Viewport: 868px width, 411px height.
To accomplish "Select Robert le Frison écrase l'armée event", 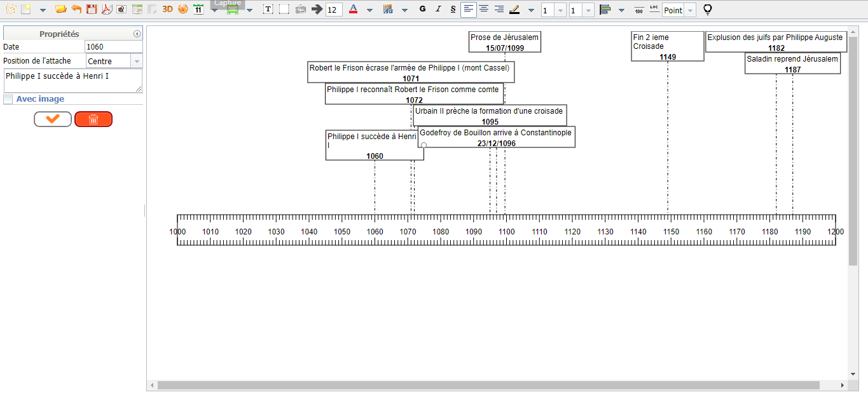I will (411, 72).
